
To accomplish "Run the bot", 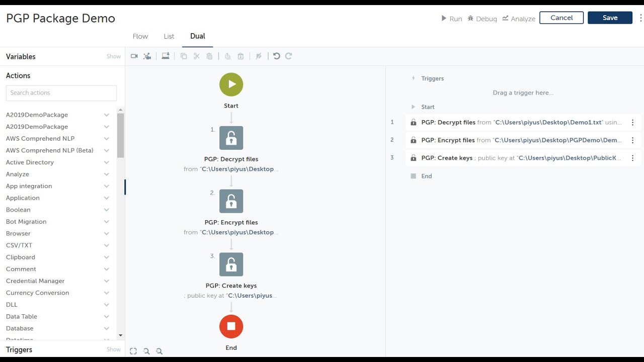I will click(451, 19).
